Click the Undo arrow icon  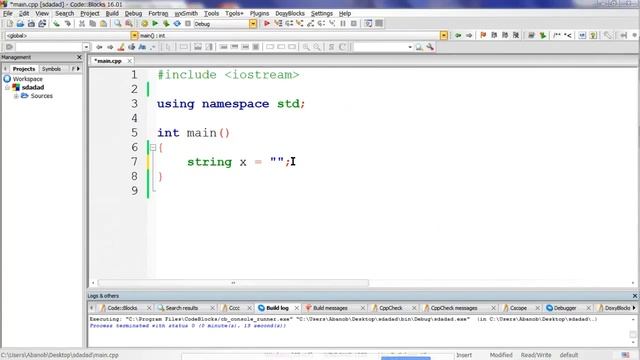(x=56, y=24)
